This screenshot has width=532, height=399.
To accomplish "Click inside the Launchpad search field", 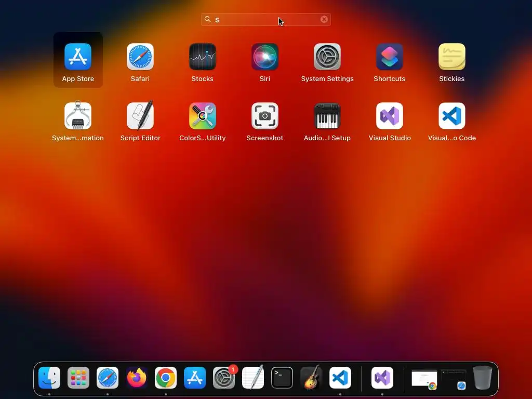I will [266, 19].
